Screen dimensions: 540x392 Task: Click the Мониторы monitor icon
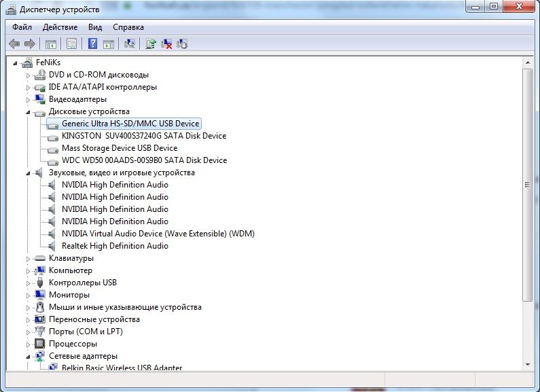pyautogui.click(x=40, y=295)
